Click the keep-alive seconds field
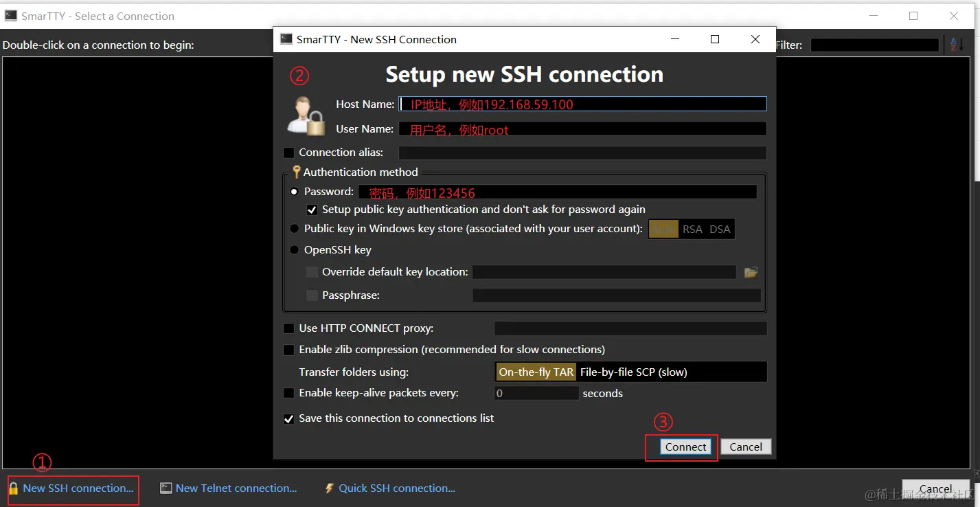980x507 pixels. coord(536,393)
